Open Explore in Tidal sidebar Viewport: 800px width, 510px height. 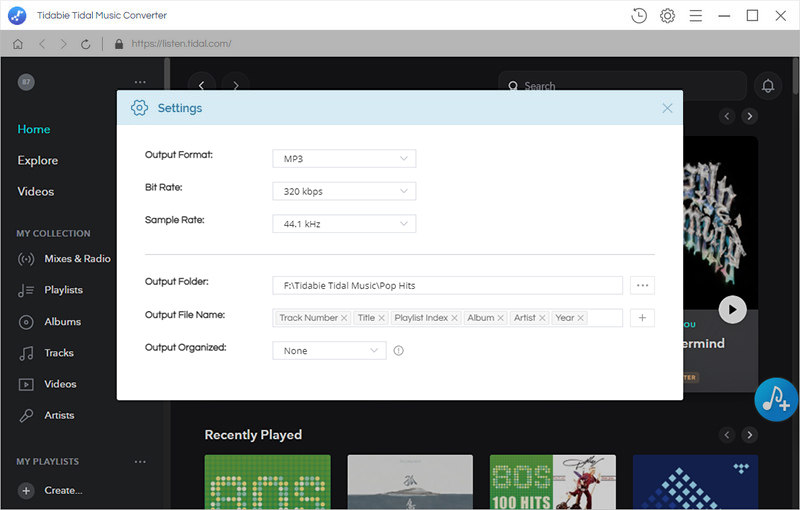coord(37,160)
